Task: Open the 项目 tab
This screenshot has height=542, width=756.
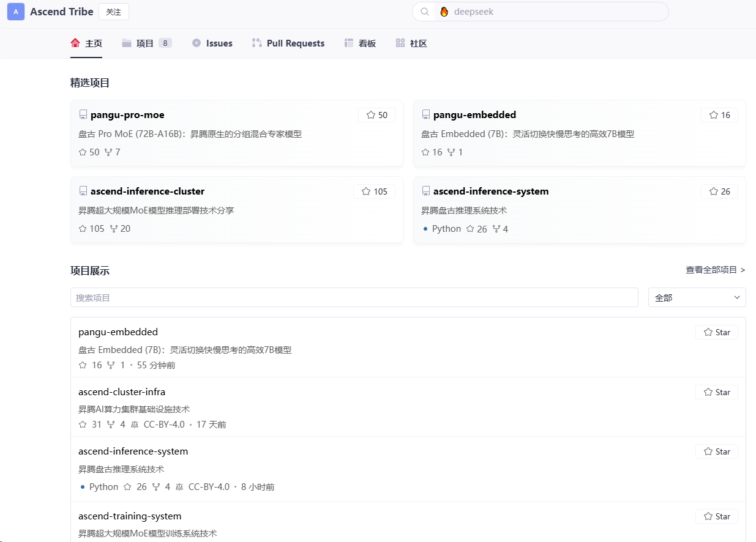Action: click(146, 43)
